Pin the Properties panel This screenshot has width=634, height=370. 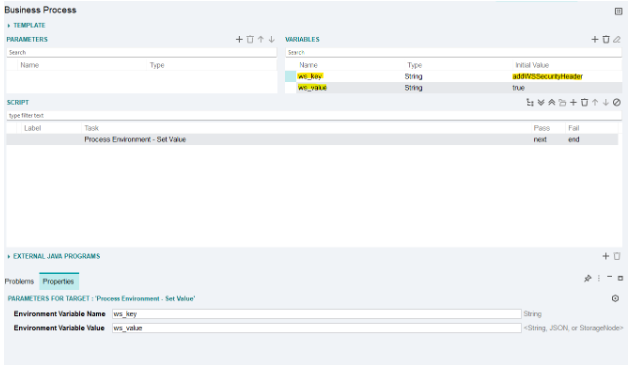coord(588,278)
